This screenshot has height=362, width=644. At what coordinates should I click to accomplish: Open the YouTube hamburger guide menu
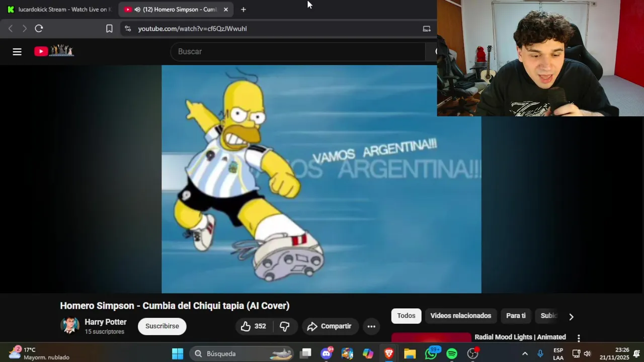(17, 51)
